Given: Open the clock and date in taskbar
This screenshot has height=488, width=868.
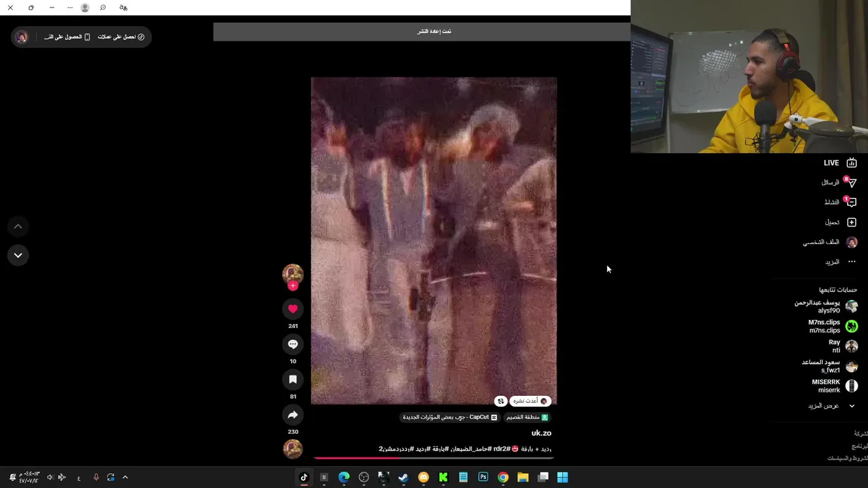Looking at the screenshot, I should (29, 477).
